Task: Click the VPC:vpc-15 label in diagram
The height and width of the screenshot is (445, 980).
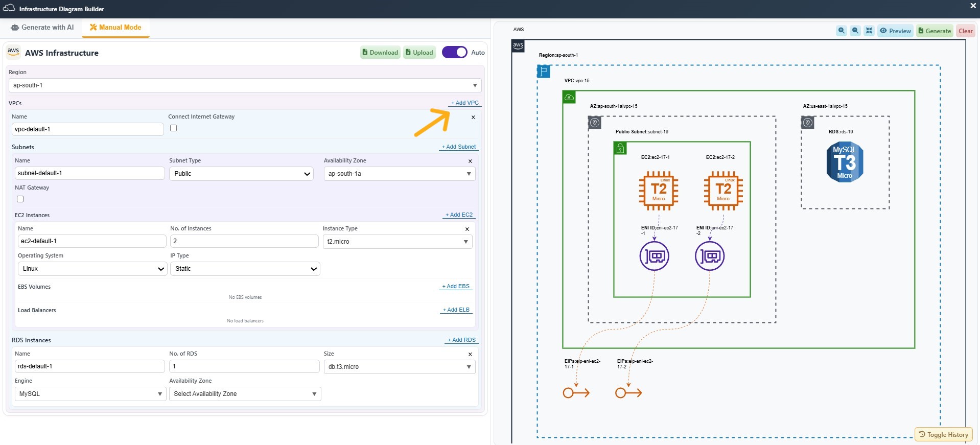Action: click(577, 81)
